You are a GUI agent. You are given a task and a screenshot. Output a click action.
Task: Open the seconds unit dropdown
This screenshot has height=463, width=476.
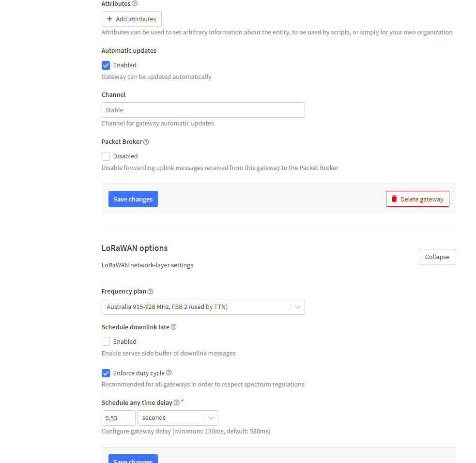coord(211,417)
